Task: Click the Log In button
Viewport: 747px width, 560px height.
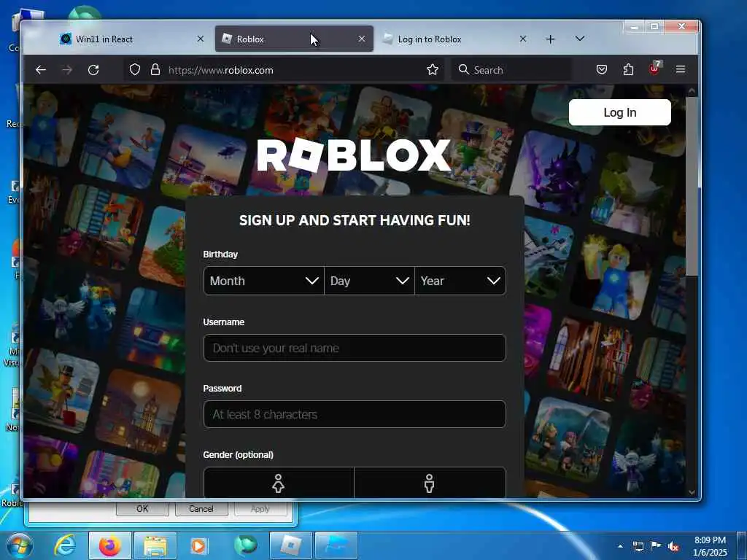Action: 620,112
